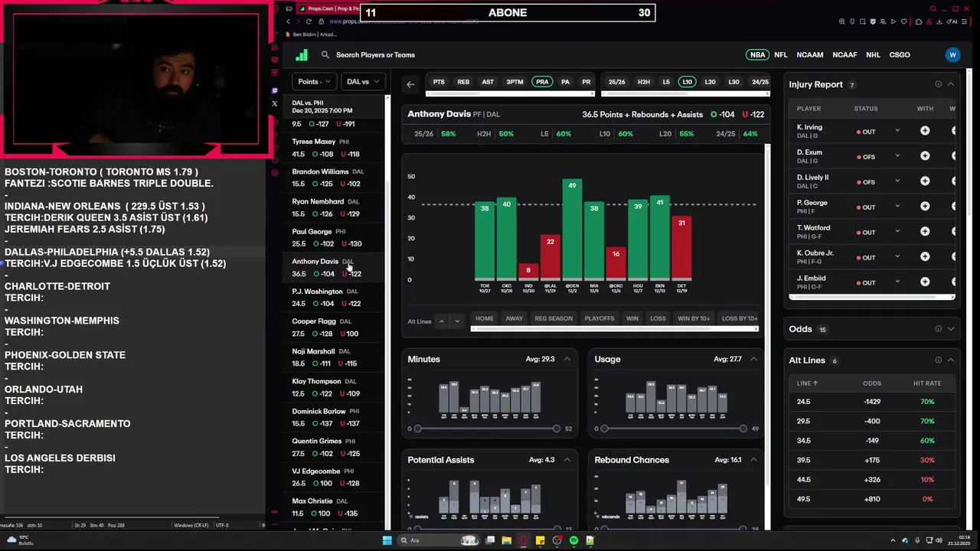980x551 pixels.
Task: Click the Windows taskbar search box
Action: (439, 540)
